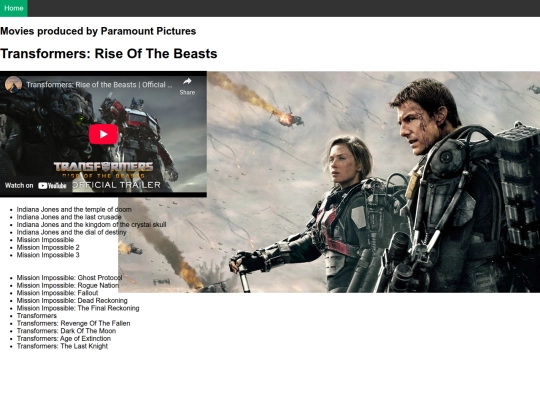Select Mission Impossible 2 list item

48,247
